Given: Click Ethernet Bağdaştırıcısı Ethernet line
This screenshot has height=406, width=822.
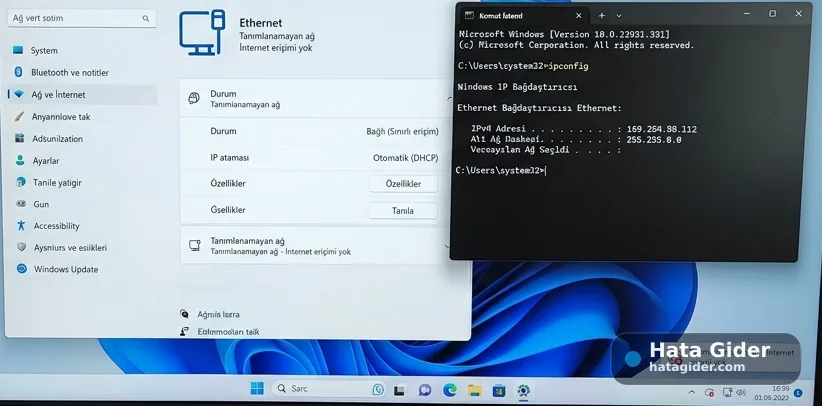Looking at the screenshot, I should point(539,108).
